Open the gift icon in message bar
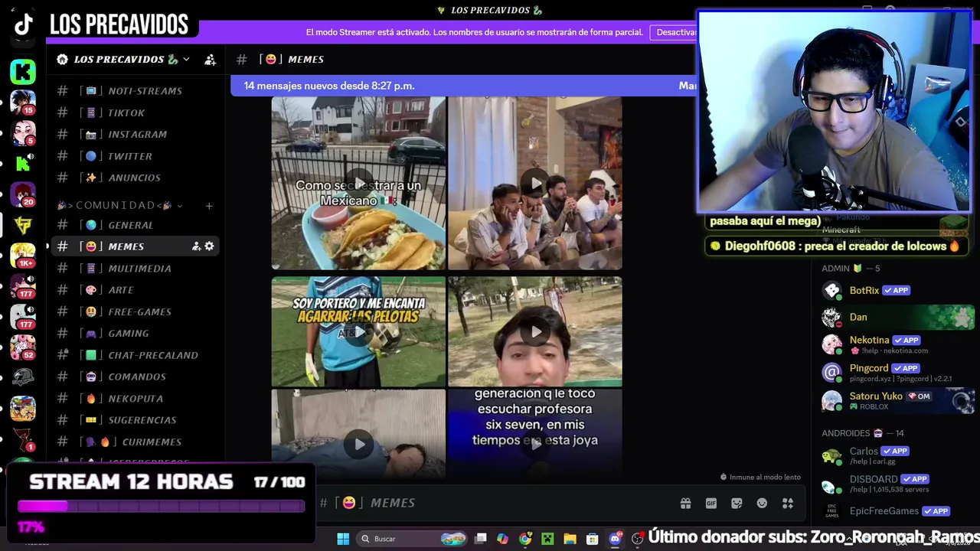The width and height of the screenshot is (980, 551). (x=685, y=503)
